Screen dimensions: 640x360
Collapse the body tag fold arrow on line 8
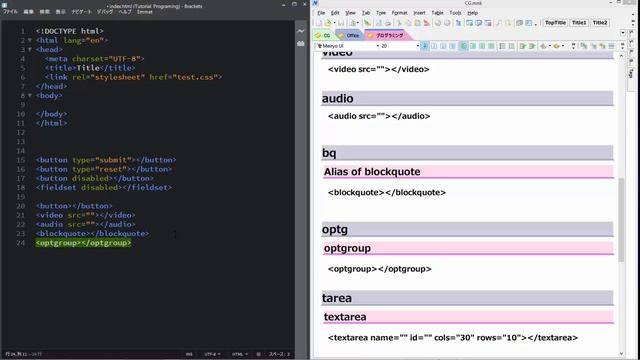(29, 96)
